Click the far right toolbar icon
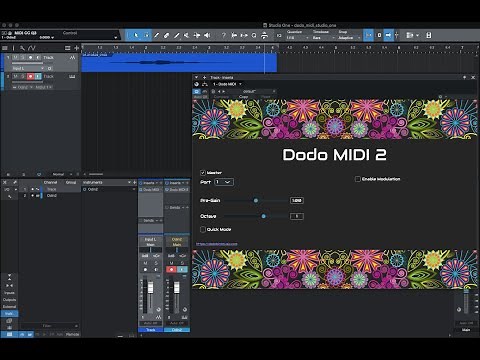 tap(429, 35)
